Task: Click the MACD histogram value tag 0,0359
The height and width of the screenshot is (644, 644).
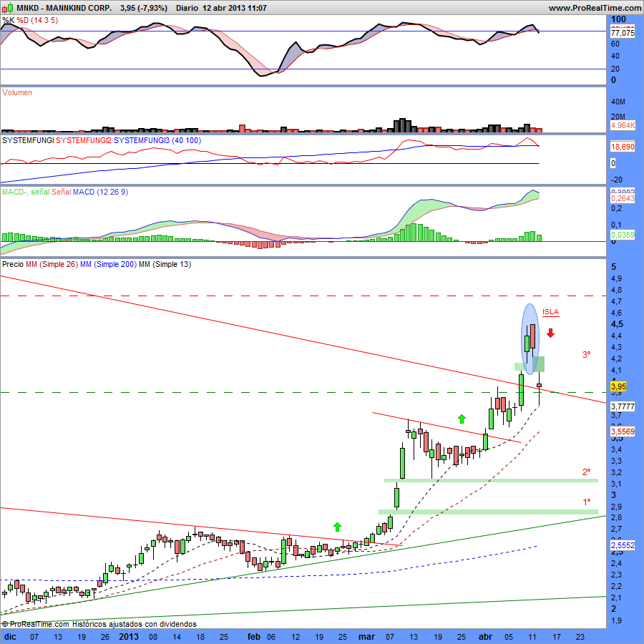Action: point(623,235)
